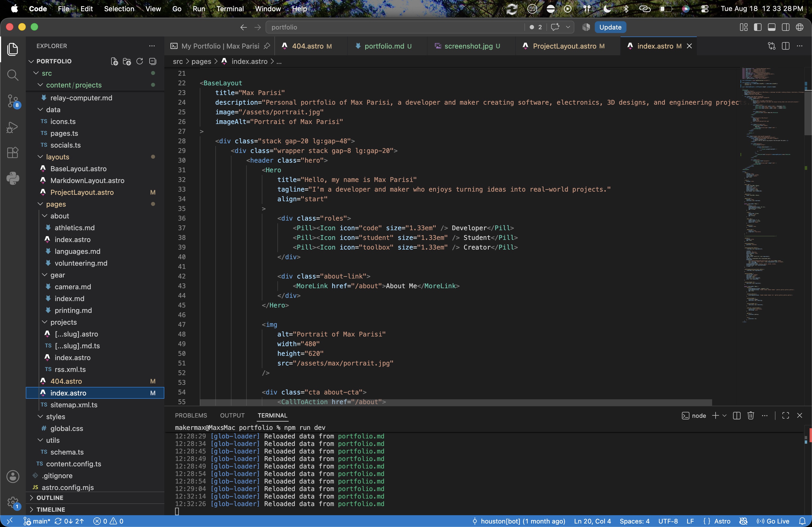Viewport: 812px width, 527px height.
Task: Go back using the navigation arrow
Action: (x=243, y=27)
